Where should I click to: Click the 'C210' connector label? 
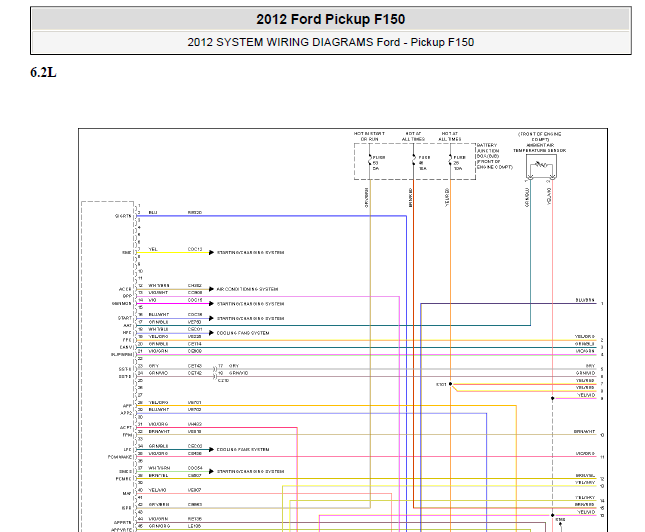[x=223, y=381]
